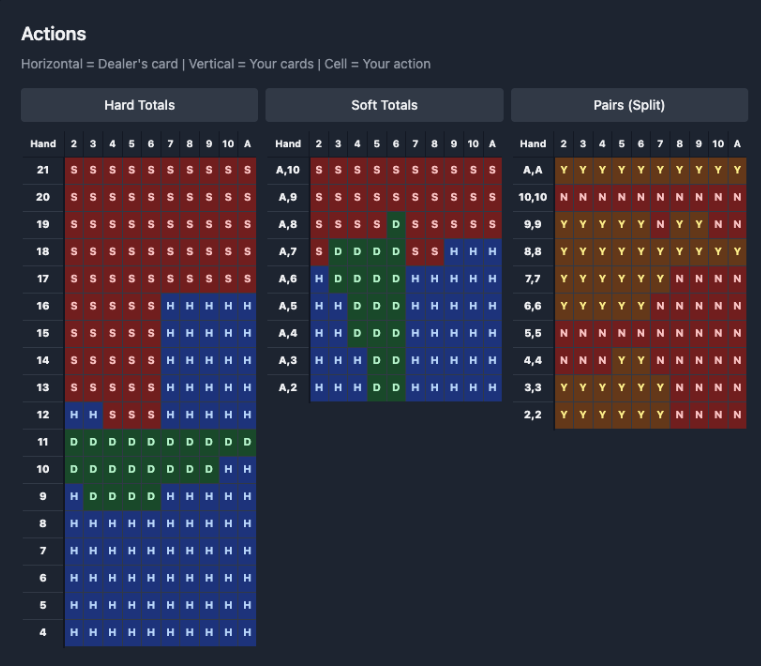This screenshot has width=761, height=666.
Task: Click hard 11 versus dealer Ace cell
Action: pos(247,441)
